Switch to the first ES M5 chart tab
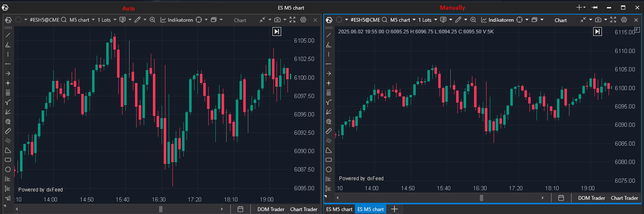This screenshot has height=214, width=644. pyautogui.click(x=339, y=209)
